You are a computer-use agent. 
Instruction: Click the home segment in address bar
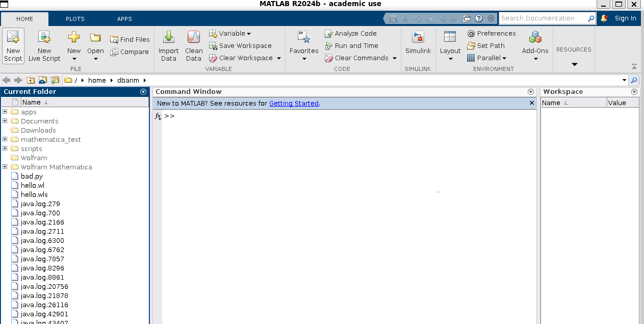97,80
